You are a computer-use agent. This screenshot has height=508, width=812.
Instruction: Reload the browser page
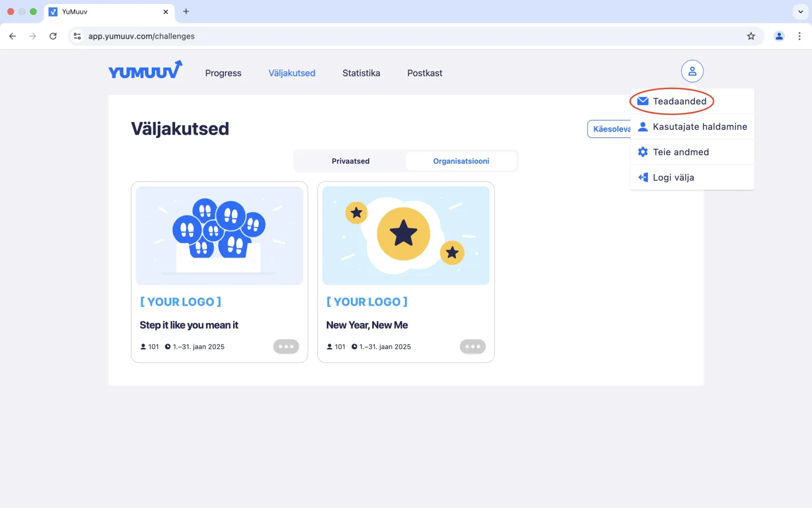pos(53,36)
